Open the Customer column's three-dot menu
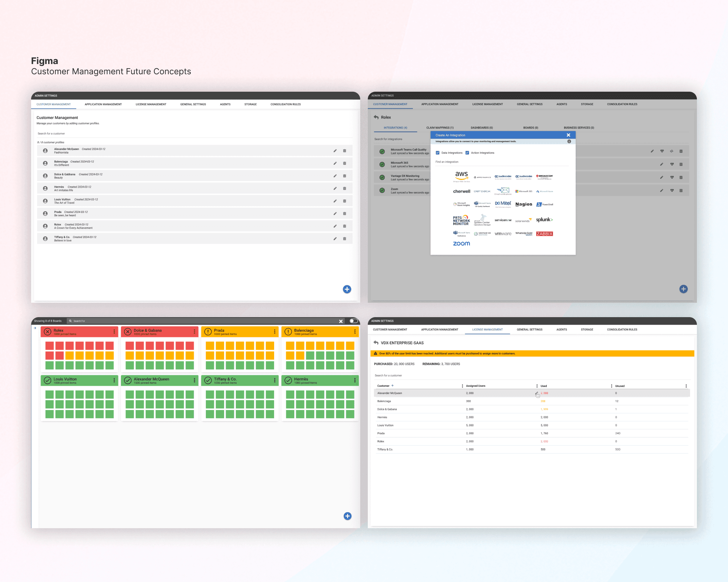The image size is (728, 582). tap(462, 386)
